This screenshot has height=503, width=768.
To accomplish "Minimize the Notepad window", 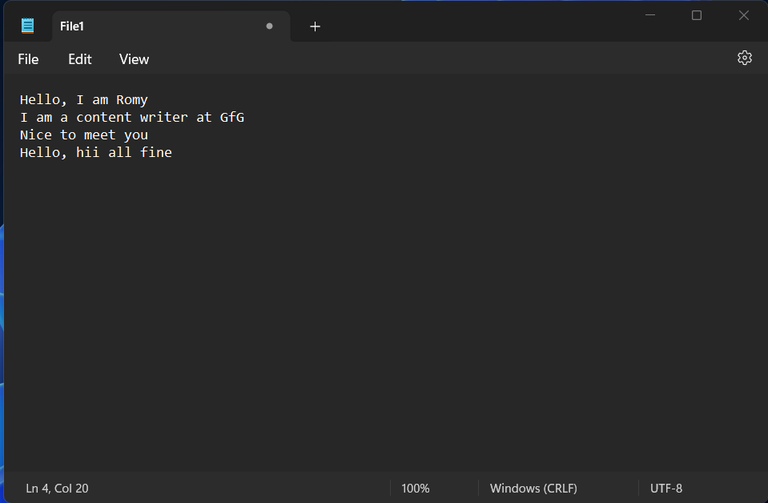I will [x=650, y=15].
